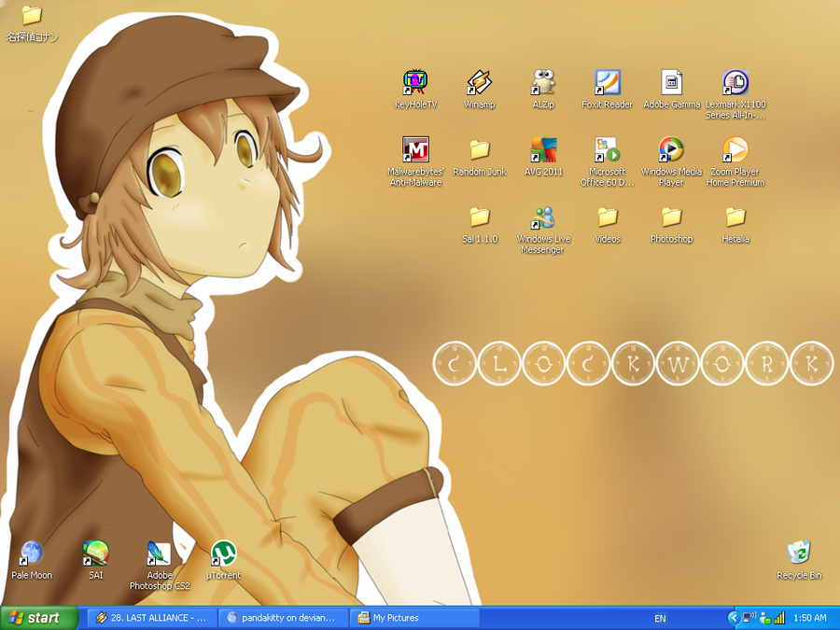
Task: Open the EN language bar selector
Action: (x=660, y=618)
